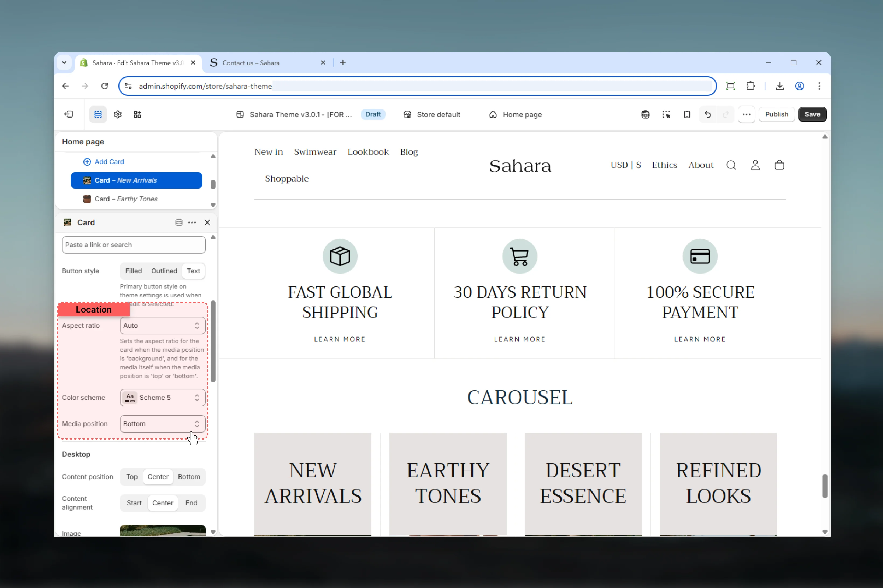Set content position to Top
The image size is (883, 588).
pyautogui.click(x=132, y=477)
